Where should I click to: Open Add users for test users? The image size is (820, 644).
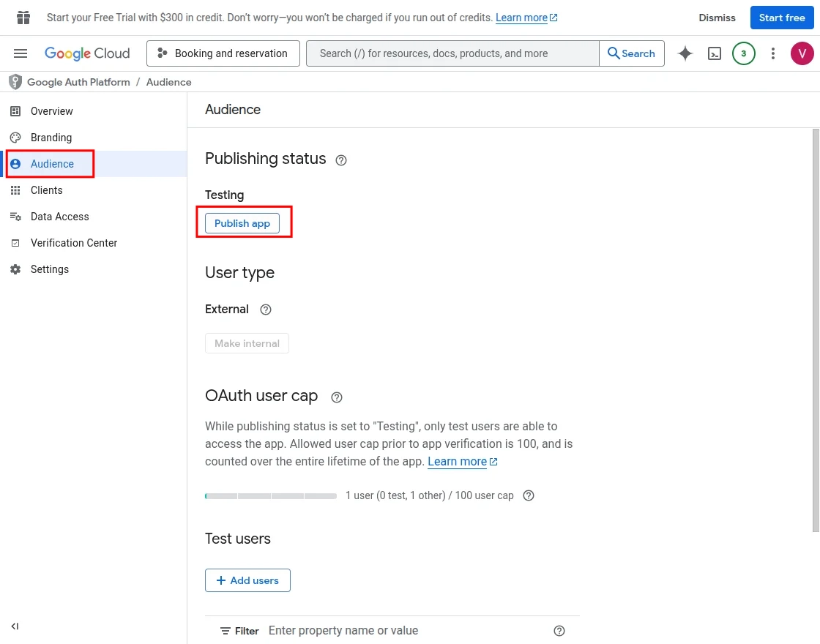(247, 580)
